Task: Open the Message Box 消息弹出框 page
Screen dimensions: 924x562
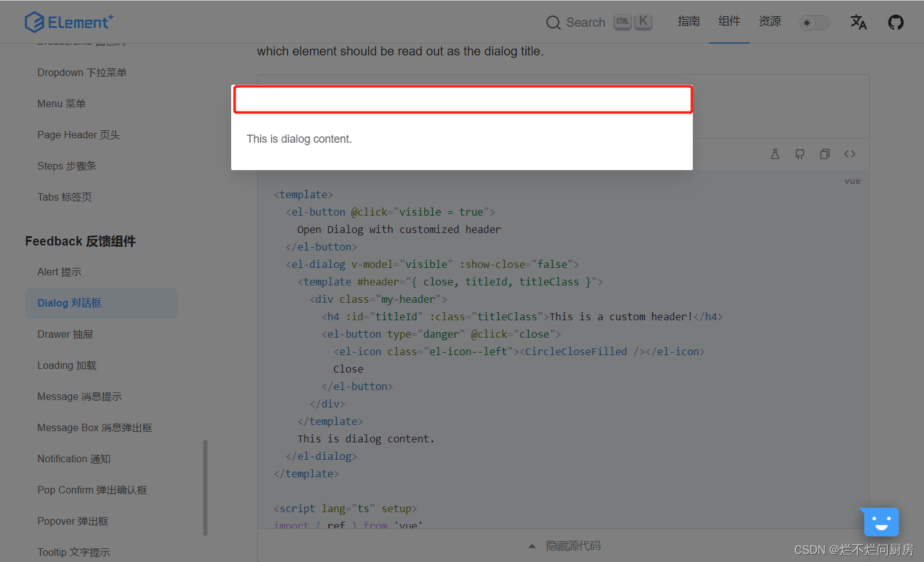Action: click(95, 427)
